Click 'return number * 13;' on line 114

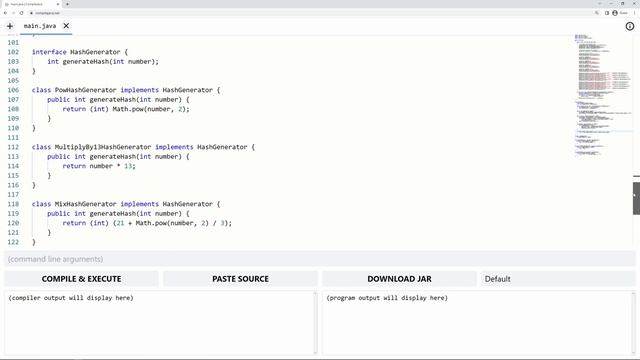99,166
